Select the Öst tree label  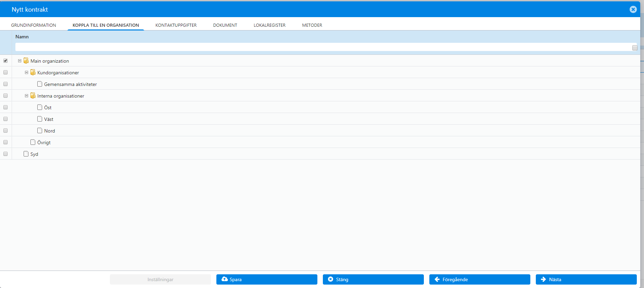click(x=48, y=108)
